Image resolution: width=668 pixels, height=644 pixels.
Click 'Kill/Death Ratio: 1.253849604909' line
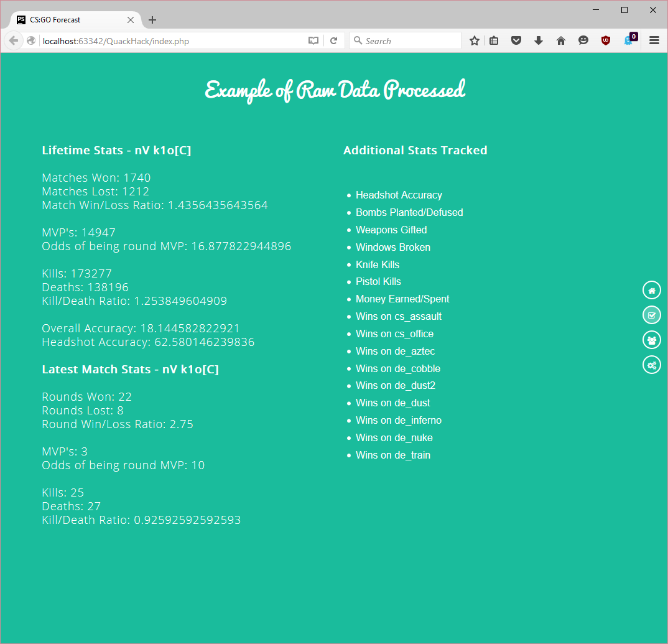tap(134, 301)
